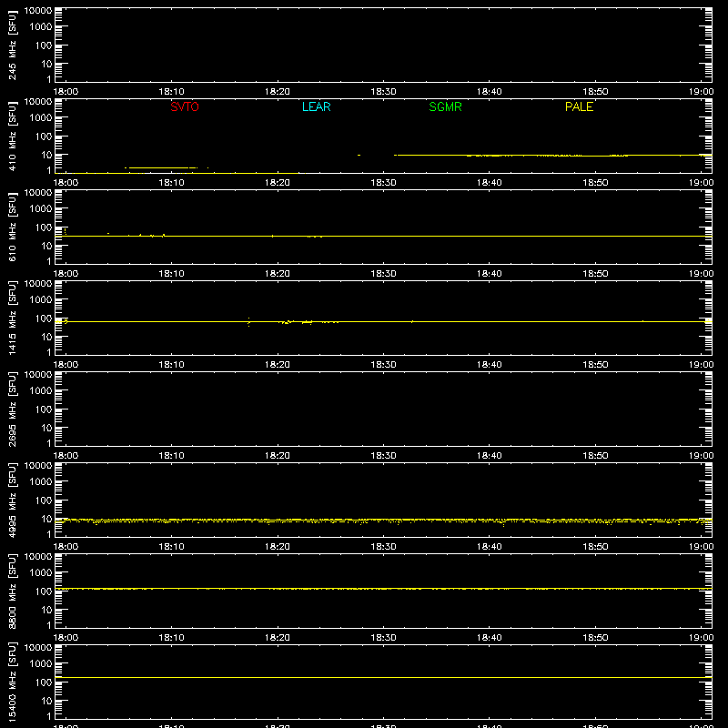Click the yellow flux trace in 15400 MHz panel
Image resolution: width=728 pixels, height=728 pixels.
(x=383, y=677)
